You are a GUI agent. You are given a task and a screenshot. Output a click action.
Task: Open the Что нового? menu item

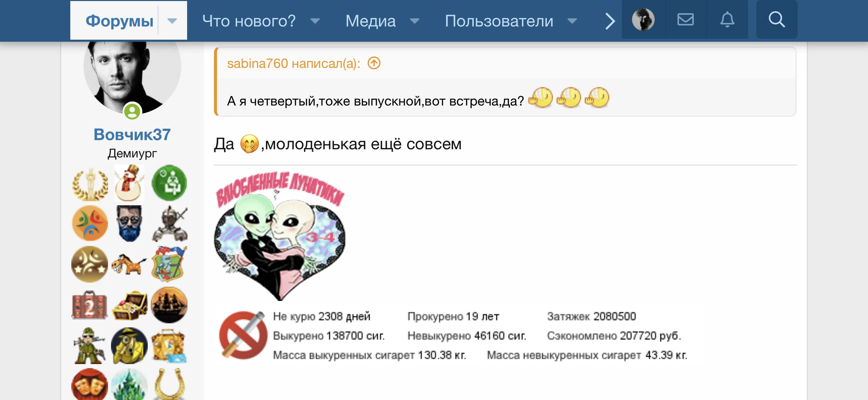coord(249,21)
